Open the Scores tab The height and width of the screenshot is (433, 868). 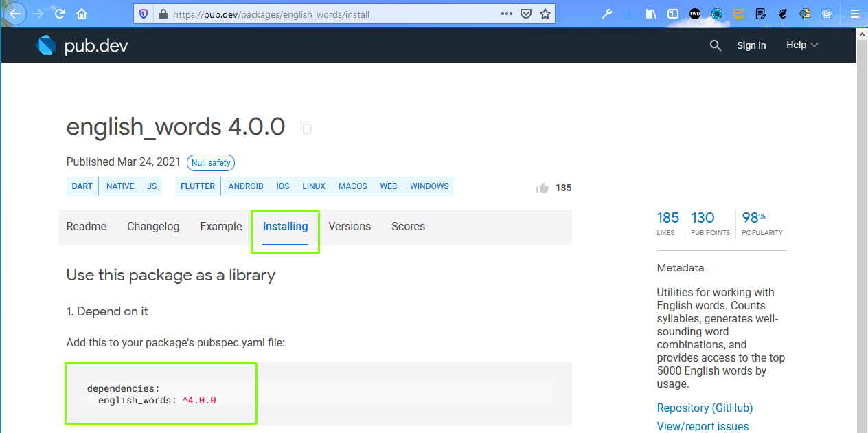[x=409, y=227]
